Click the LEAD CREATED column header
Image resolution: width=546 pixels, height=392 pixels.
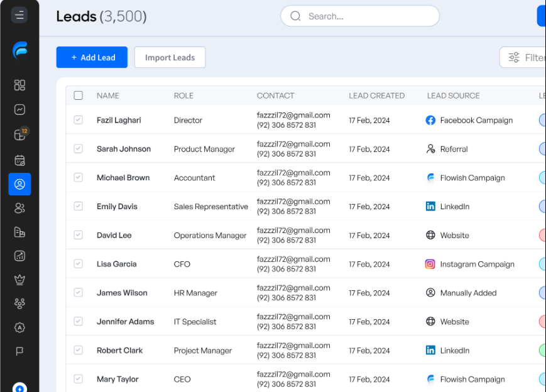(377, 95)
